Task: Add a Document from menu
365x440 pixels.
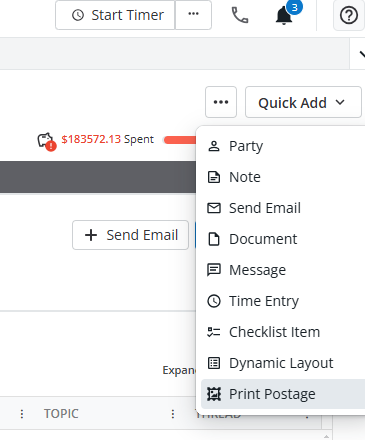Action: [x=283, y=239]
